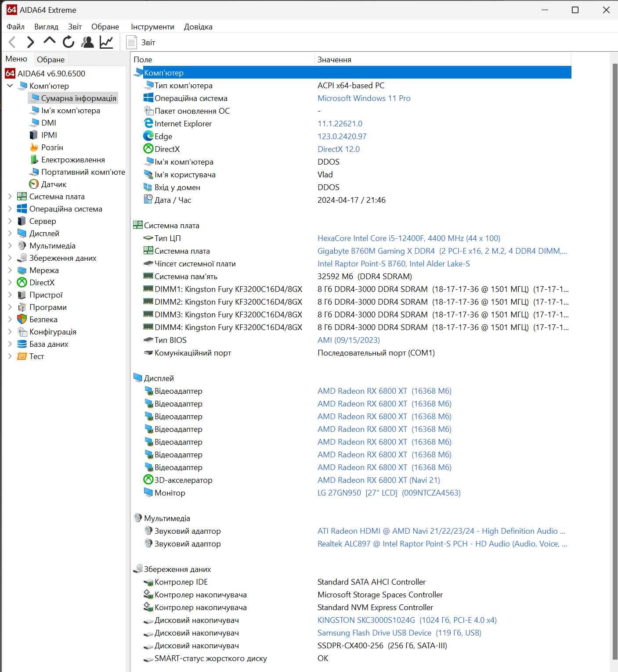618x672 pixels.
Task: Click the Безпека shield icon
Action: (x=22, y=319)
